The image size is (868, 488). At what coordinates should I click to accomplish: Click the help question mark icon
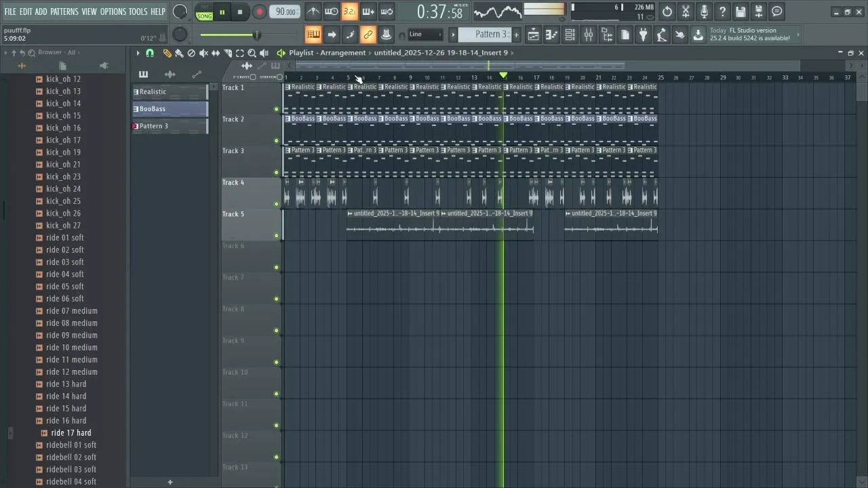(x=722, y=12)
